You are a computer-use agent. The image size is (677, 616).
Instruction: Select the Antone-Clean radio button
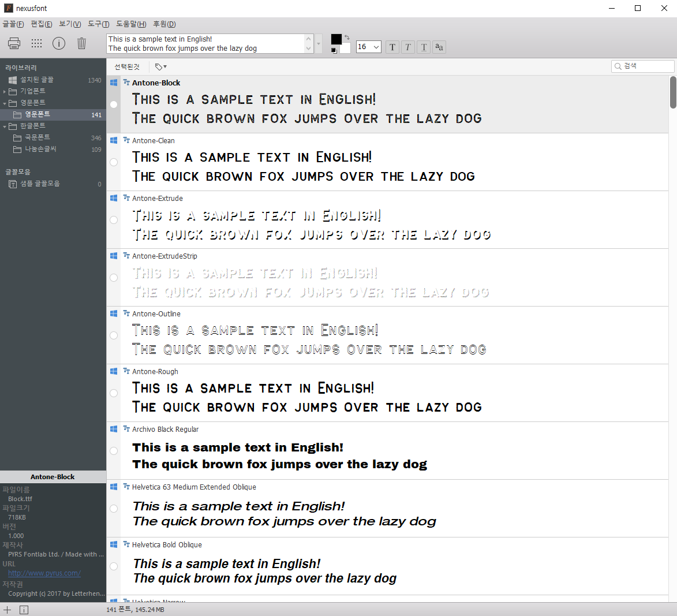[x=114, y=162]
